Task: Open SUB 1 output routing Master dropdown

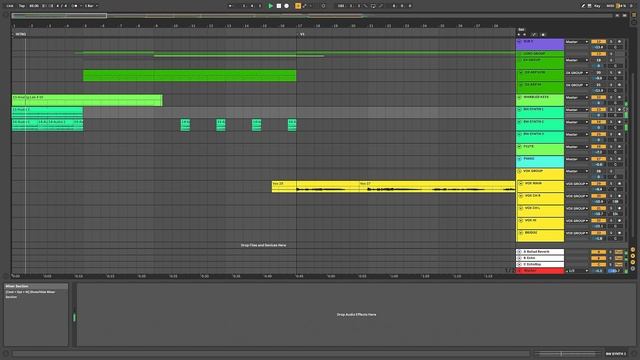Action: click(x=577, y=42)
